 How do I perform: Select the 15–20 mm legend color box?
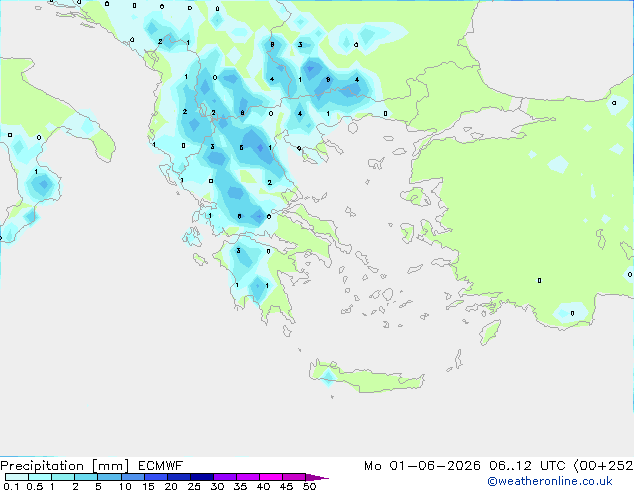(156, 477)
